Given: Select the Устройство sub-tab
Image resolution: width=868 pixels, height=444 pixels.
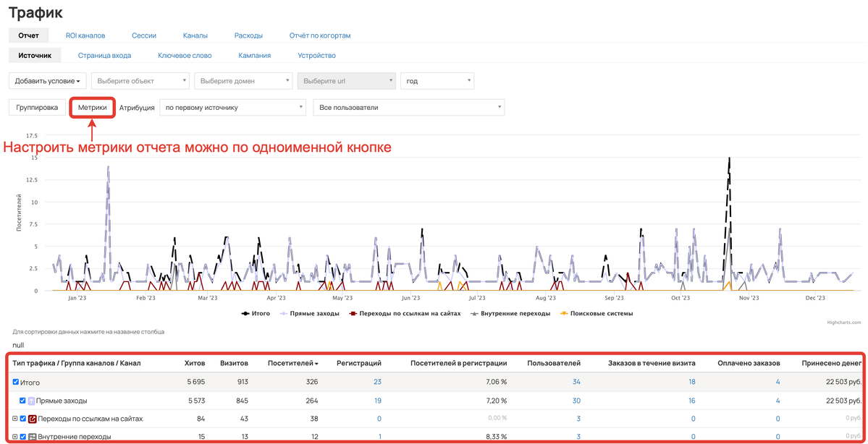Looking at the screenshot, I should point(316,55).
